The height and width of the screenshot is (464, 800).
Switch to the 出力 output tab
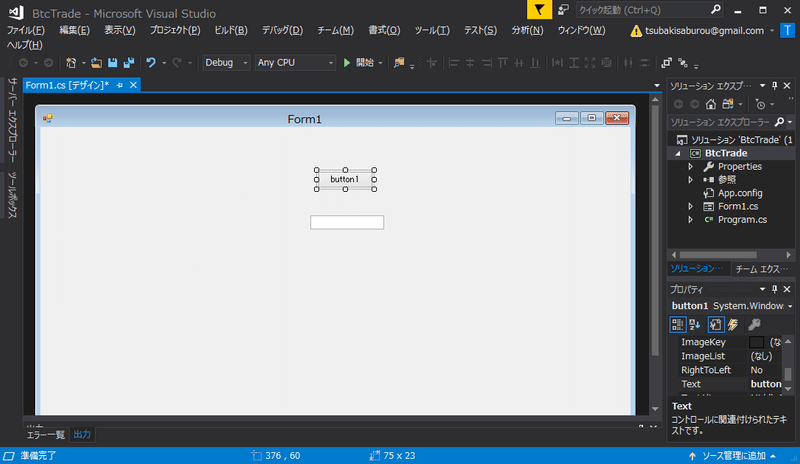pos(82,434)
